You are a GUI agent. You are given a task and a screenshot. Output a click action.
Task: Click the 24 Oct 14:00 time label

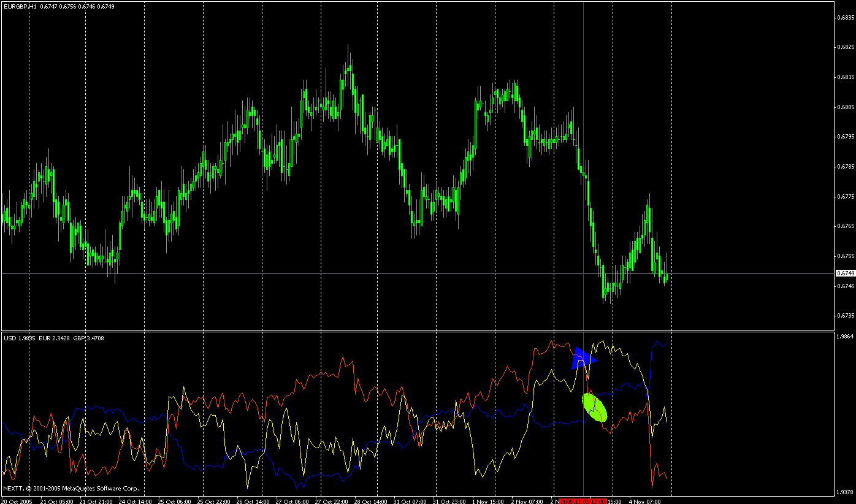tap(135, 501)
